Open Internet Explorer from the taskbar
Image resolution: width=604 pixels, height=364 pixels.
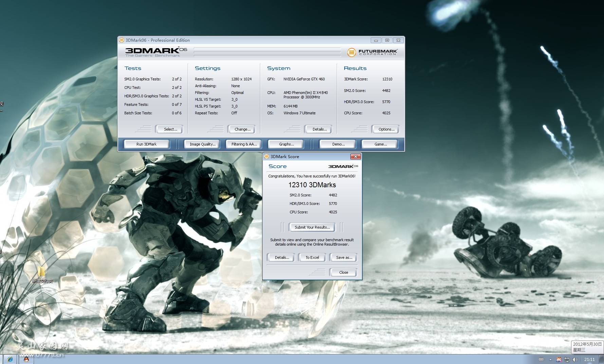click(10, 359)
